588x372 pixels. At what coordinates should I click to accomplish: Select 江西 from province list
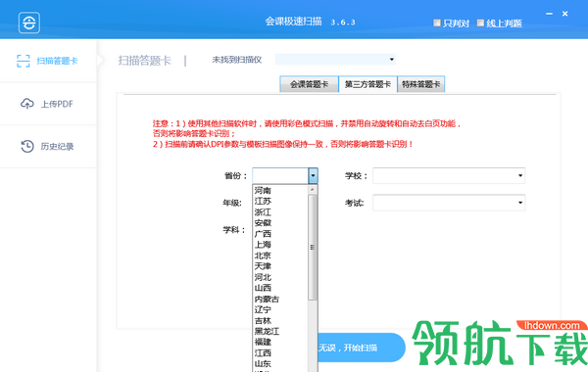[280, 352]
